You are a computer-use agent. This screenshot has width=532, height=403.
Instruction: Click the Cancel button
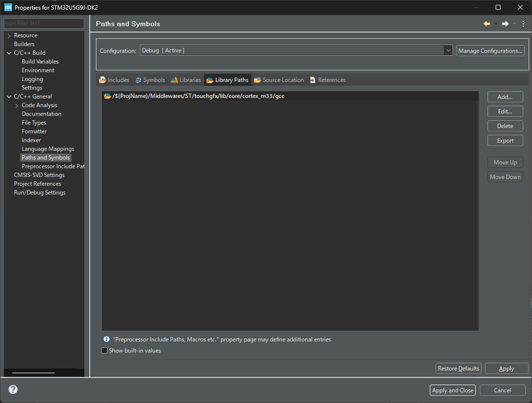click(503, 390)
